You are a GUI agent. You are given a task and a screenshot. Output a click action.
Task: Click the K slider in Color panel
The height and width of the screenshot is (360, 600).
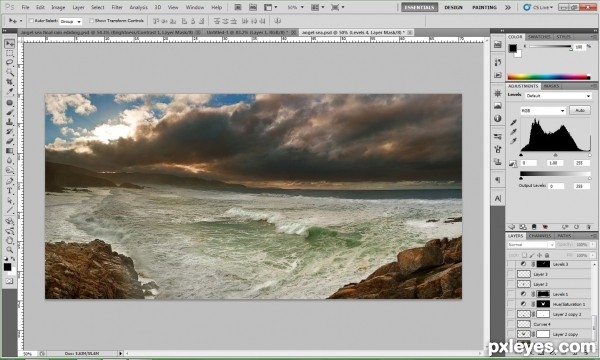pyautogui.click(x=550, y=47)
